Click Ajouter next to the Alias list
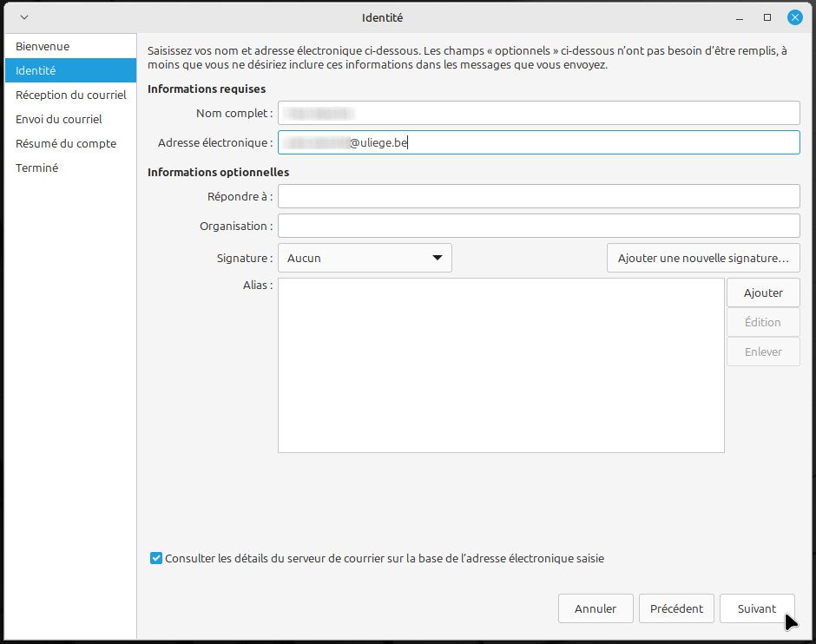Screen dimensions: 816x644 [763, 292]
